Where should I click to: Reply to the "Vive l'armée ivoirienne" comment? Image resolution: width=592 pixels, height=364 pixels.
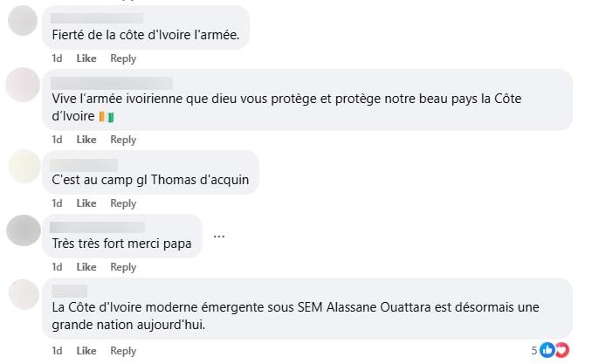pyautogui.click(x=123, y=140)
